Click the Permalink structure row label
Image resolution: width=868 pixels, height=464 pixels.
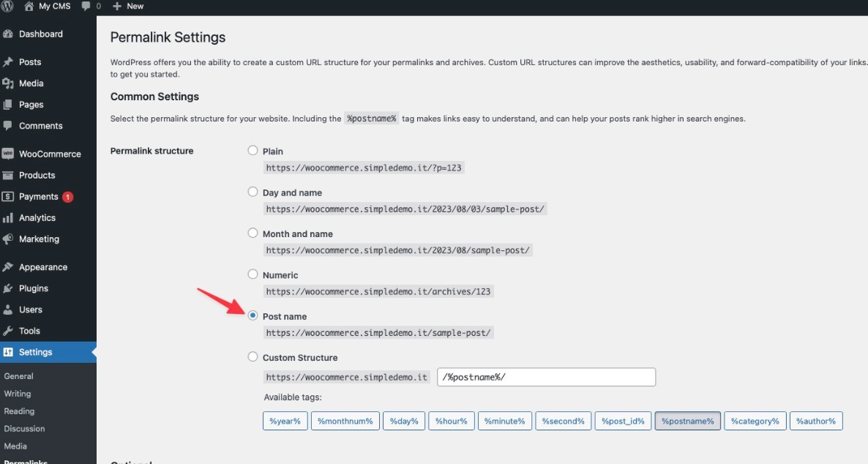point(151,151)
